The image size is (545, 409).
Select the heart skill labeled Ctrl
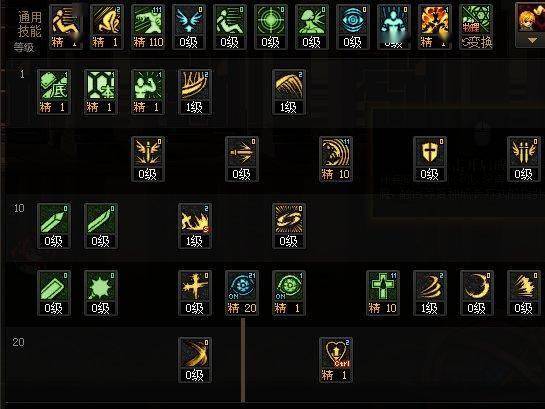[336, 360]
